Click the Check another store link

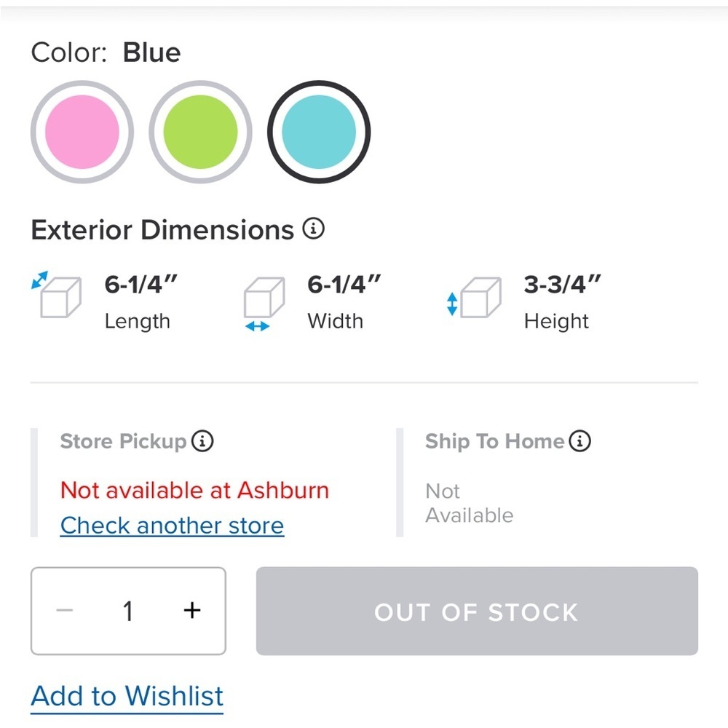(x=172, y=525)
